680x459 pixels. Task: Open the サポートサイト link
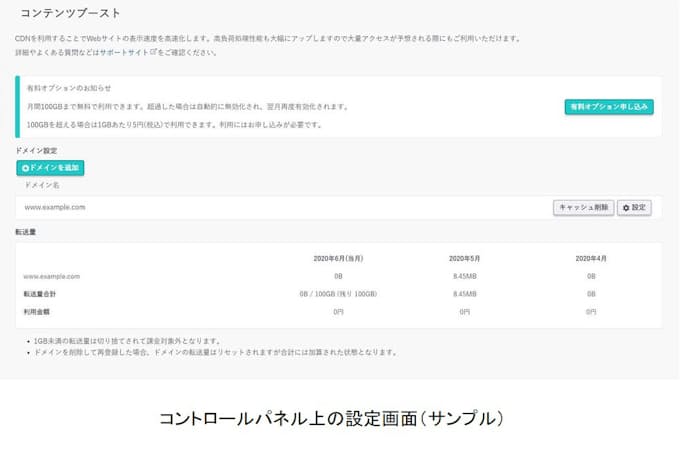(x=123, y=52)
